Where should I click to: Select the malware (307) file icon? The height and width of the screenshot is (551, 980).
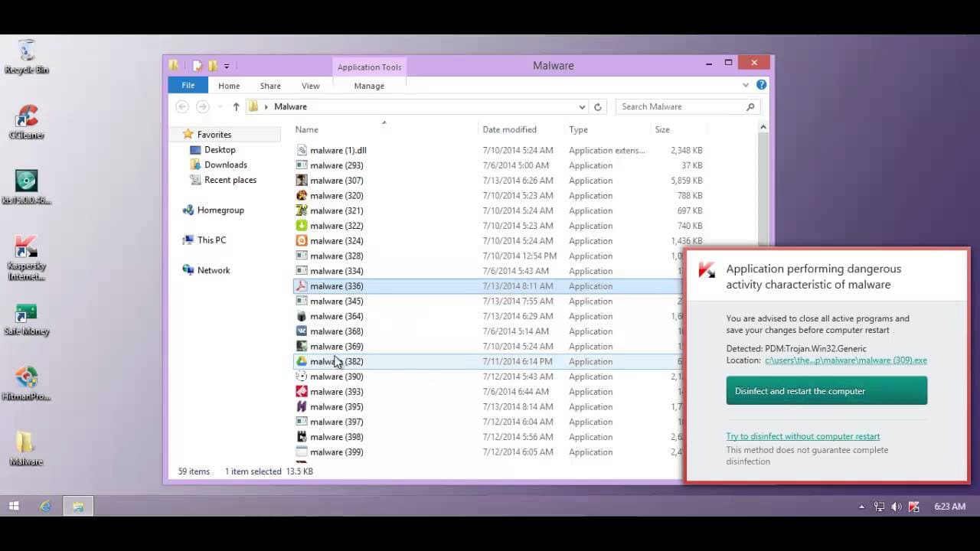302,181
